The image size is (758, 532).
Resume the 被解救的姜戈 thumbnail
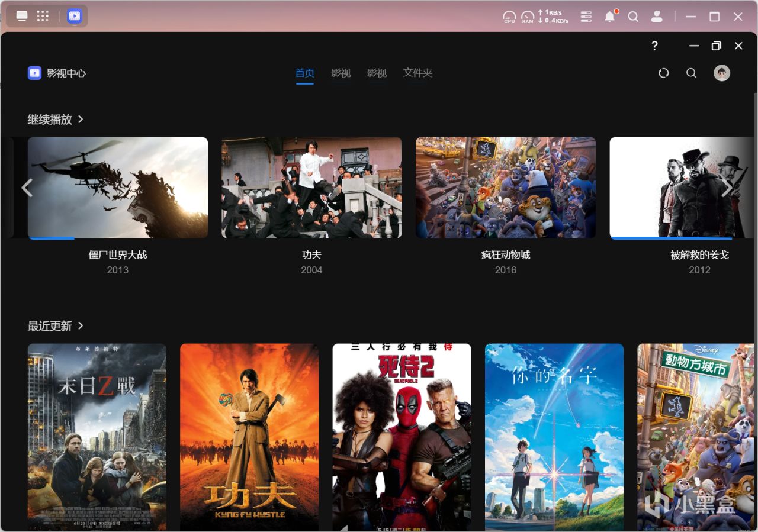pos(682,188)
